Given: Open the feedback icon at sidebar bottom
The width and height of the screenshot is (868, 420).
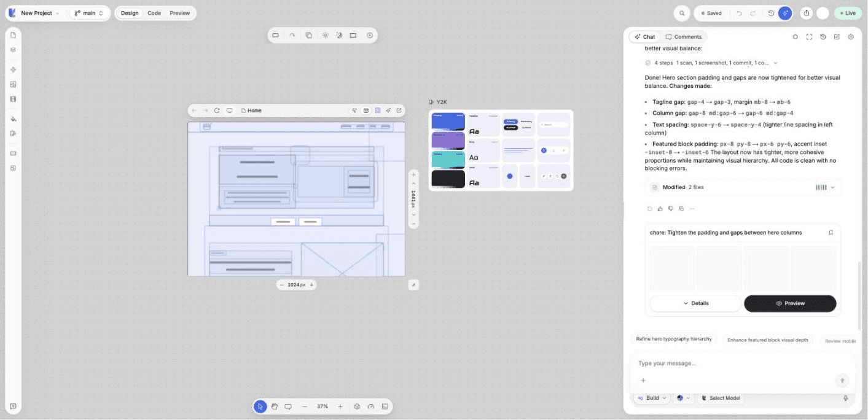Looking at the screenshot, I should (x=13, y=406).
